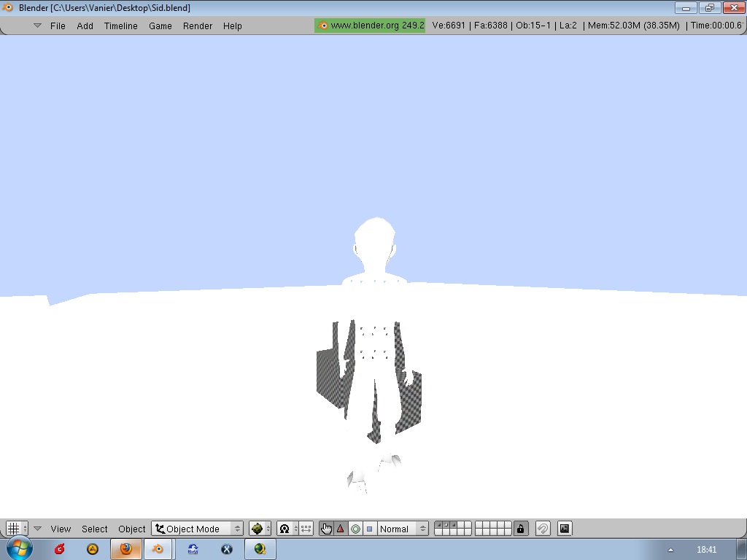747x560 pixels.
Task: Toggle layer 3 button in layer grid
Action: (x=454, y=525)
